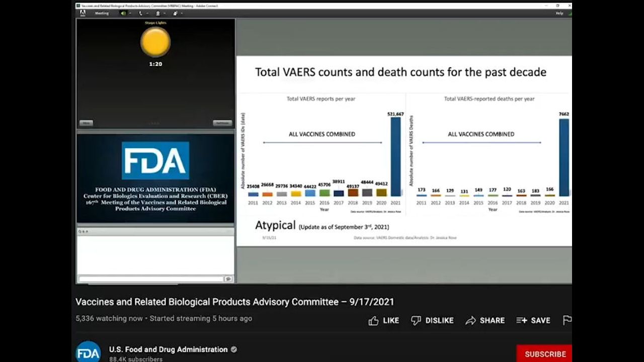The height and width of the screenshot is (362, 644).
Task: Open the FDA channel avatar
Action: pos(89,351)
